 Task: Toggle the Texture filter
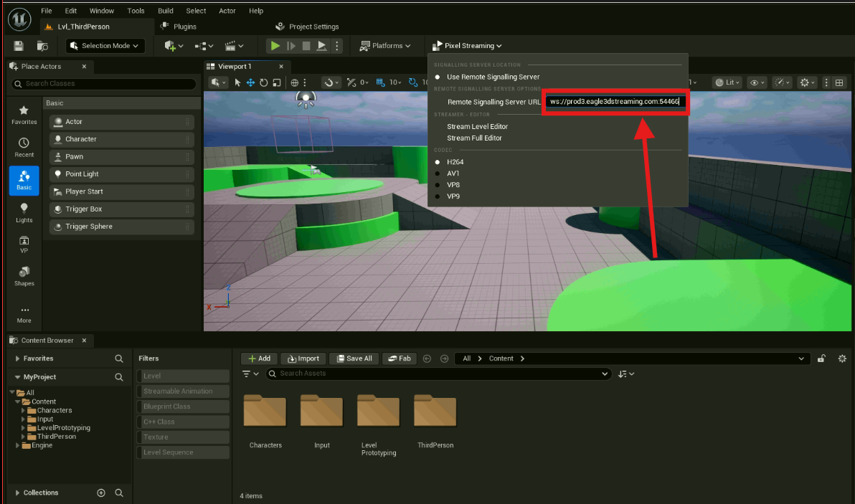pyautogui.click(x=183, y=437)
